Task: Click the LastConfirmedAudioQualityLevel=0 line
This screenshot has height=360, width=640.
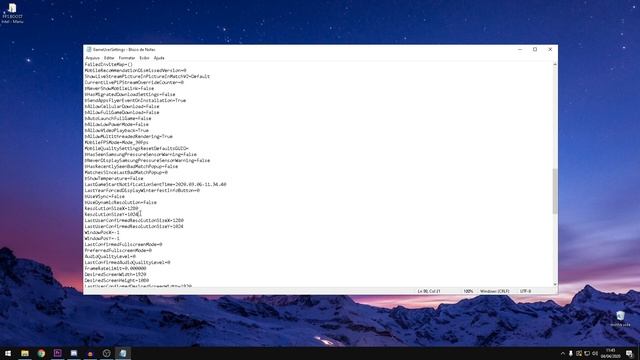Action: coord(127,262)
